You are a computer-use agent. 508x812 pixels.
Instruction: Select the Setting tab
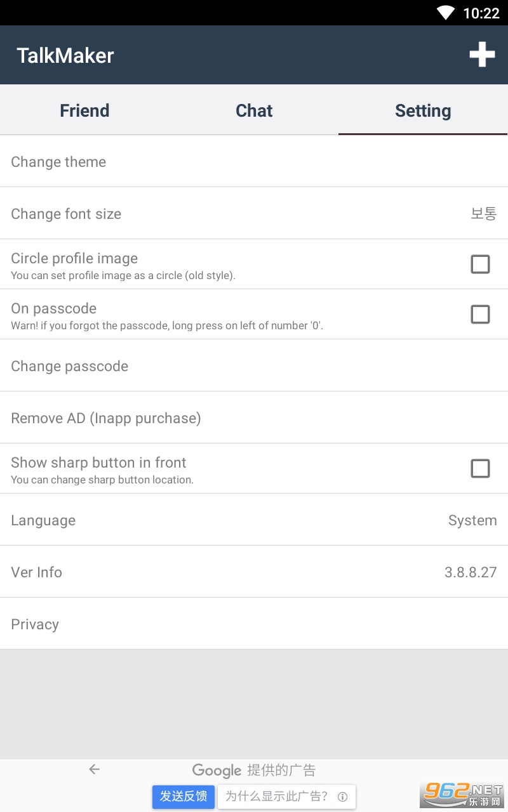(423, 110)
